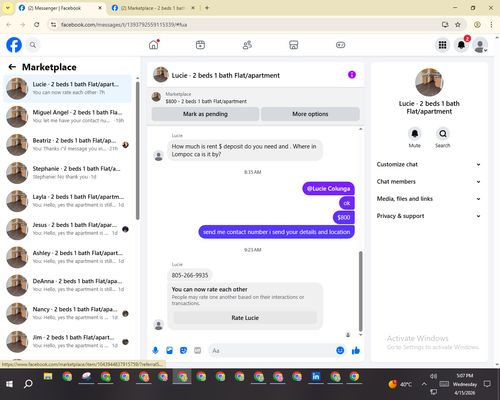
Task: Open the Ashley conversation
Action: point(67,257)
